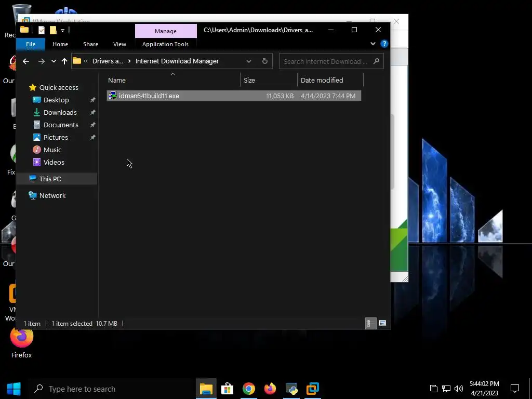The width and height of the screenshot is (532, 399).
Task: Open Documents in the navigation pane
Action: click(61, 125)
